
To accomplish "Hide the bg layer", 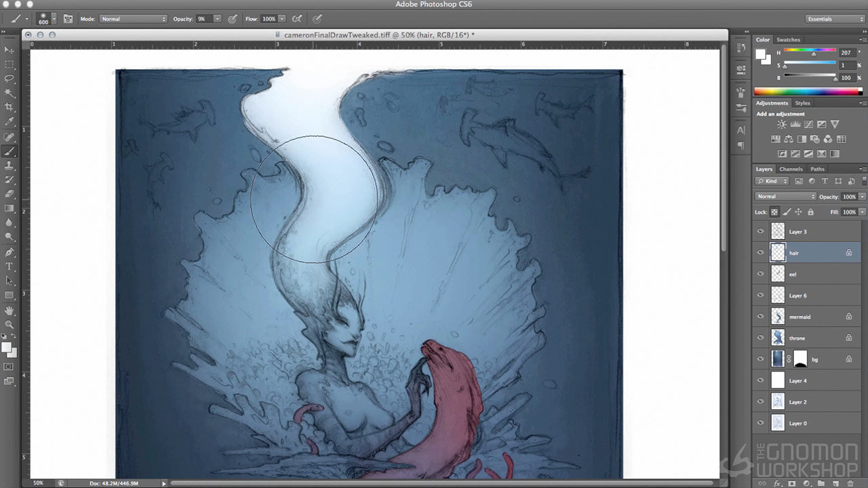I will 760,359.
